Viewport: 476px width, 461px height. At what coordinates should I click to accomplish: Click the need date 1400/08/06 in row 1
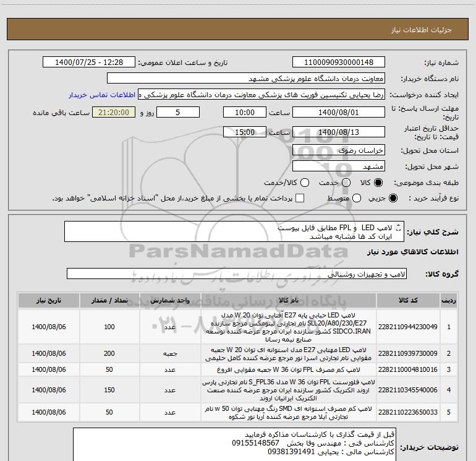click(x=49, y=327)
